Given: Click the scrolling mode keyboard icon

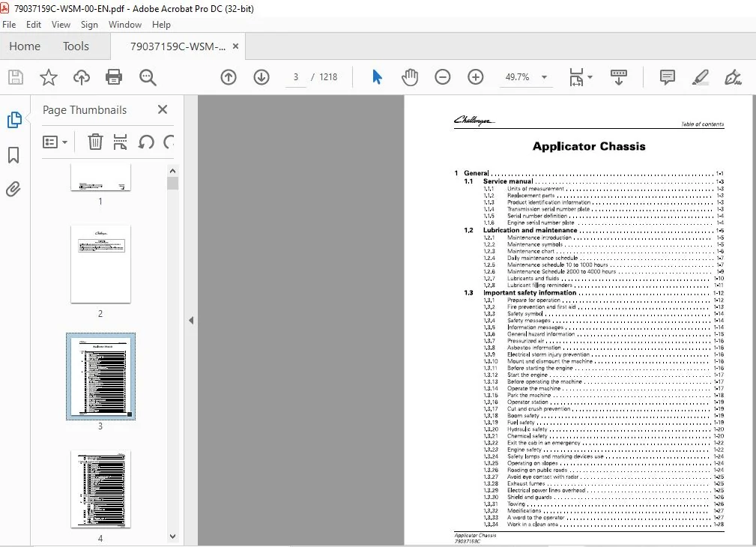Looking at the screenshot, I should tap(619, 77).
